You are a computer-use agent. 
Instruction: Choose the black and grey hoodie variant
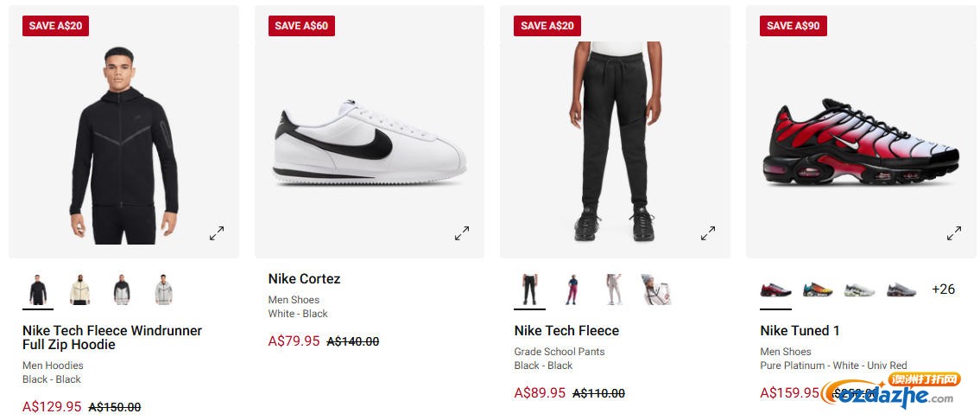click(x=122, y=290)
